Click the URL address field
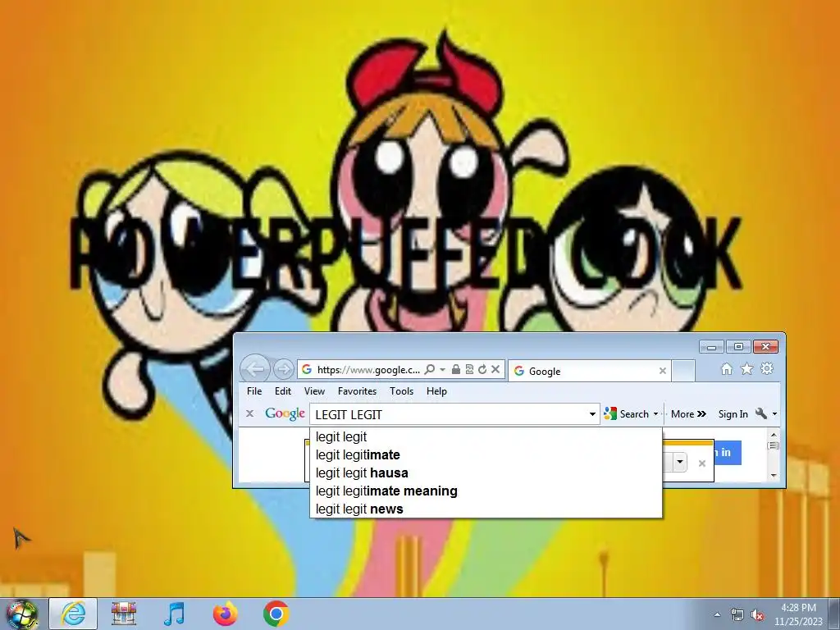The image size is (840, 630). (x=368, y=370)
